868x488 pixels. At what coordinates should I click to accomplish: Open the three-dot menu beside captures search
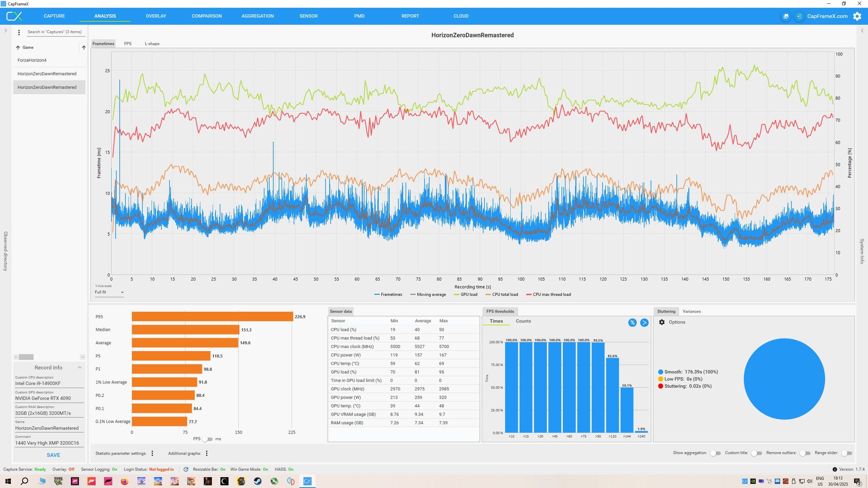[x=19, y=32]
